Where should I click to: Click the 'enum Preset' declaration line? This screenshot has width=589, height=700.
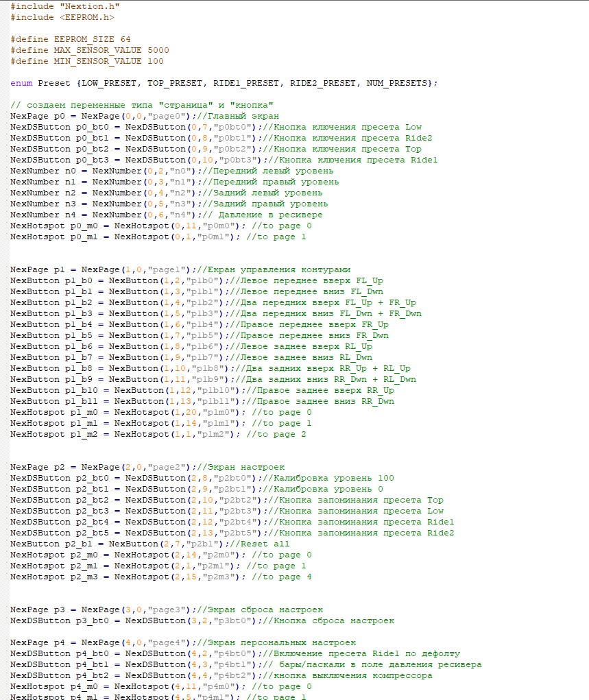pyautogui.click(x=224, y=83)
